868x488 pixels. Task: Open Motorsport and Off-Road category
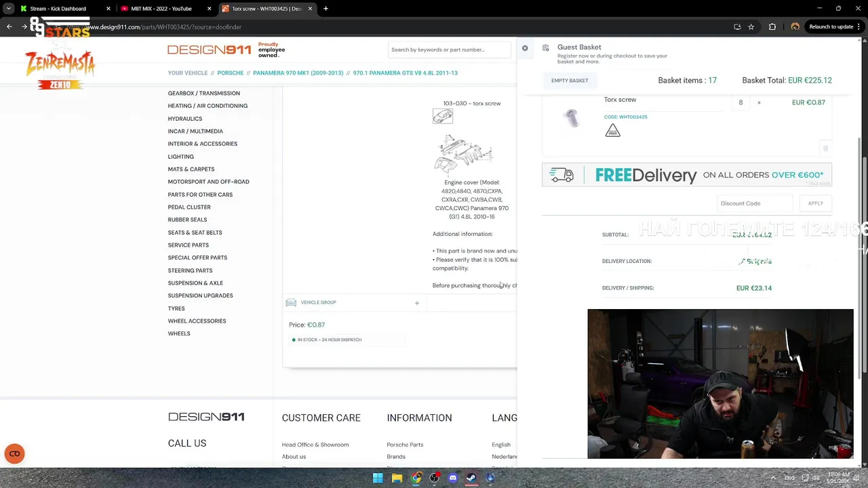[208, 182]
